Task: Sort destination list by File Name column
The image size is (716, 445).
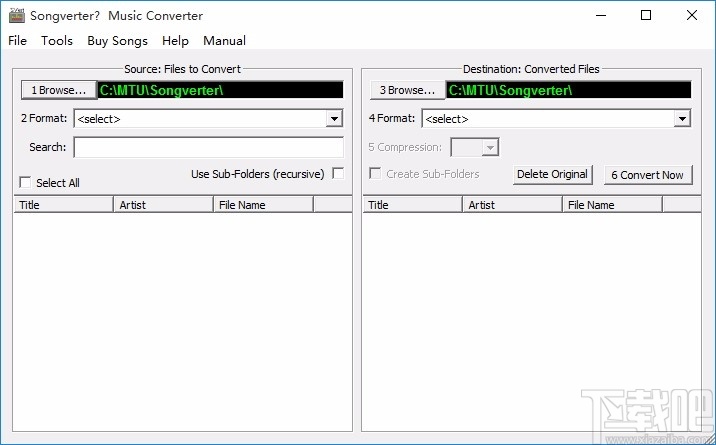Action: coord(612,204)
